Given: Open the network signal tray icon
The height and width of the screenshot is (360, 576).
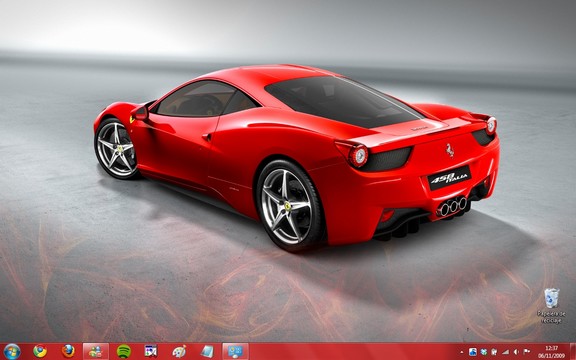Looking at the screenshot, I should 506,352.
